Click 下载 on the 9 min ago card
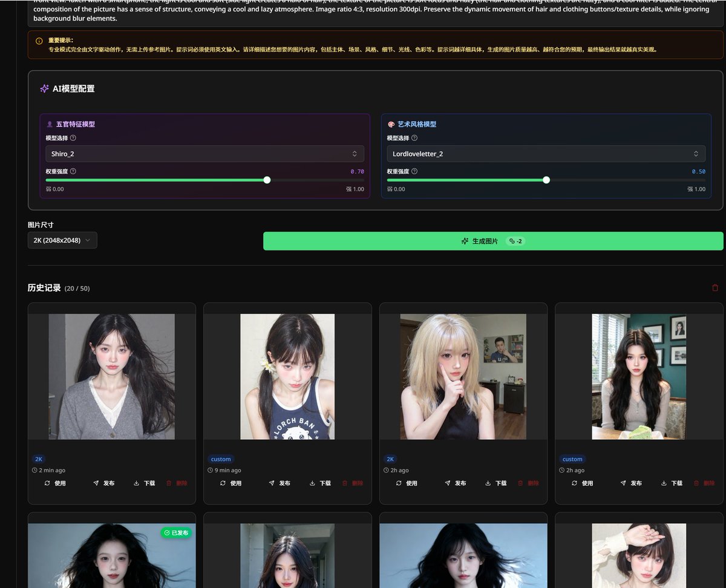This screenshot has height=588, width=726. tap(320, 483)
